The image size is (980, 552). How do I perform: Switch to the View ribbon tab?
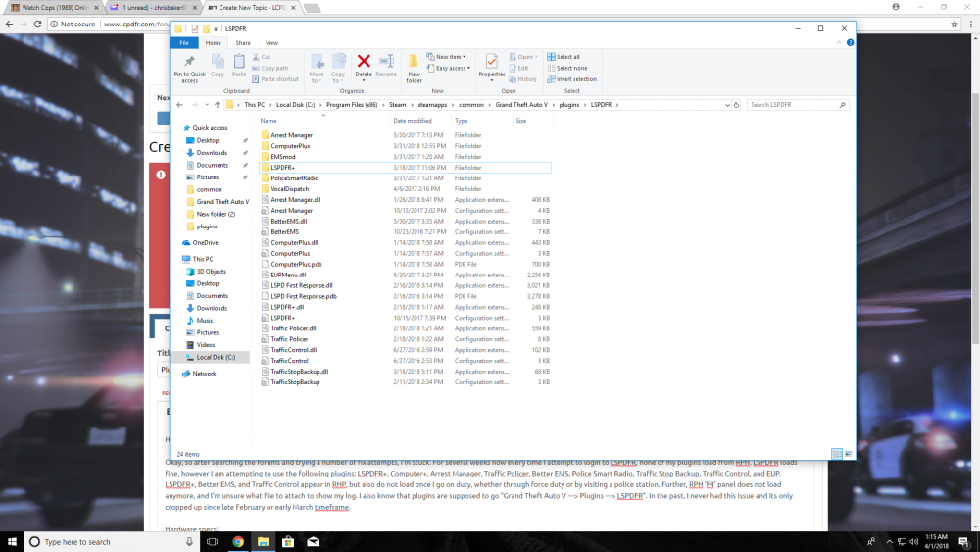coord(271,42)
